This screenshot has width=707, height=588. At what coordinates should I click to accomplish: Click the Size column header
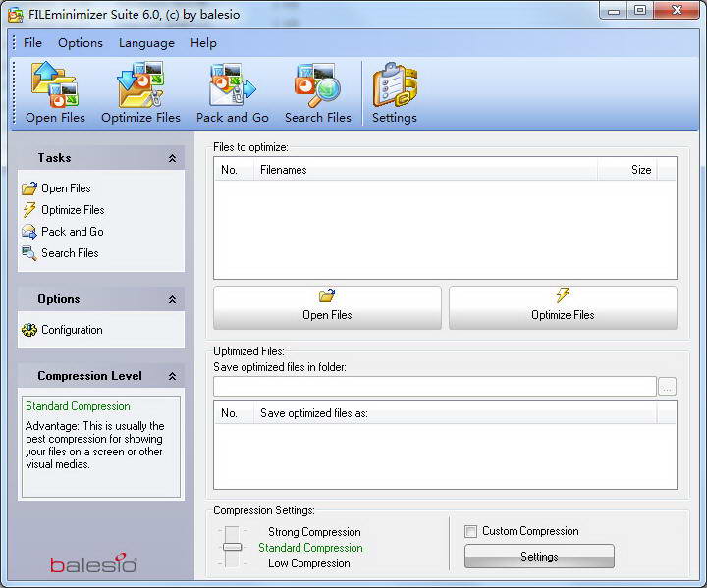627,170
